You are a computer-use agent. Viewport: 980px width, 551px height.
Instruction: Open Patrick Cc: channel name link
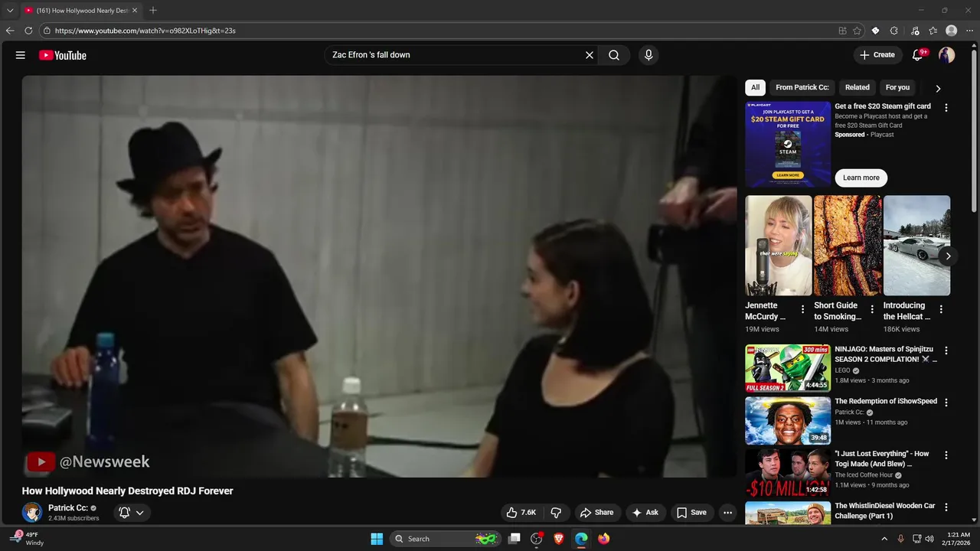(68, 508)
